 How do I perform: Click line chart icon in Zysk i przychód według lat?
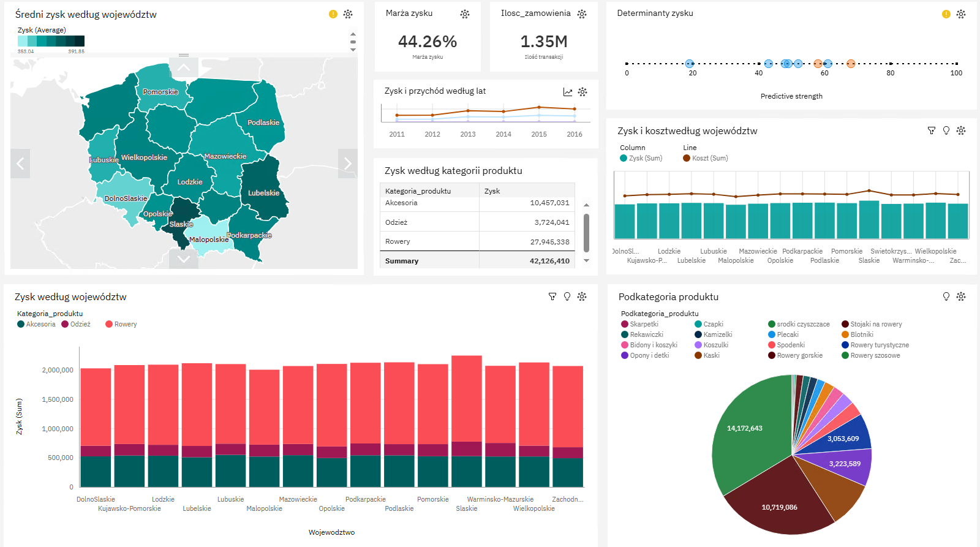pyautogui.click(x=568, y=92)
